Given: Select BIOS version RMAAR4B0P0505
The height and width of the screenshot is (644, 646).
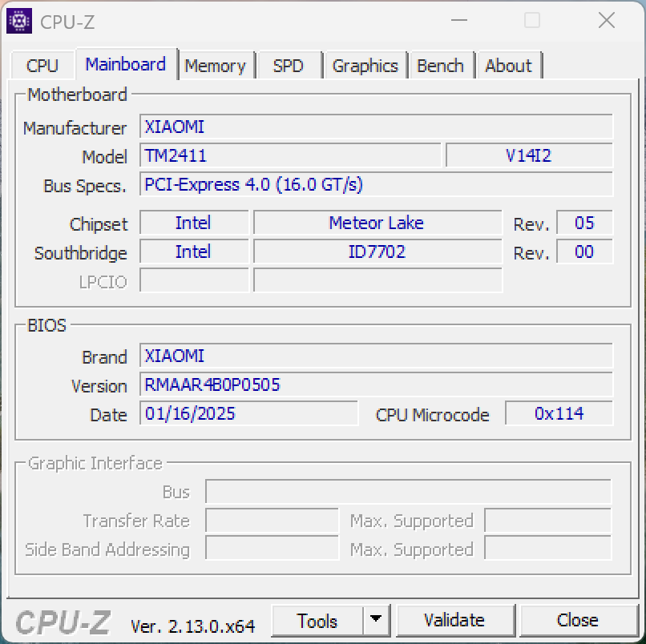Looking at the screenshot, I should 376,384.
